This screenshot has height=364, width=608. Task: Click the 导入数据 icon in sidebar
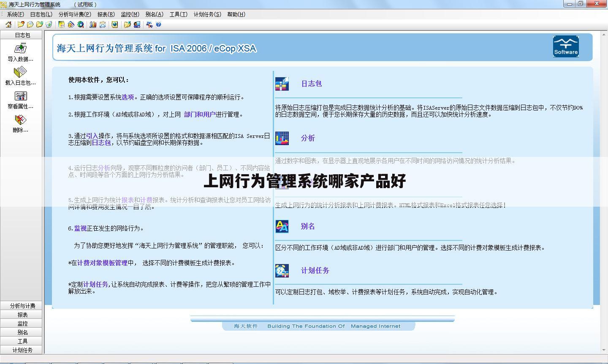[x=21, y=48]
